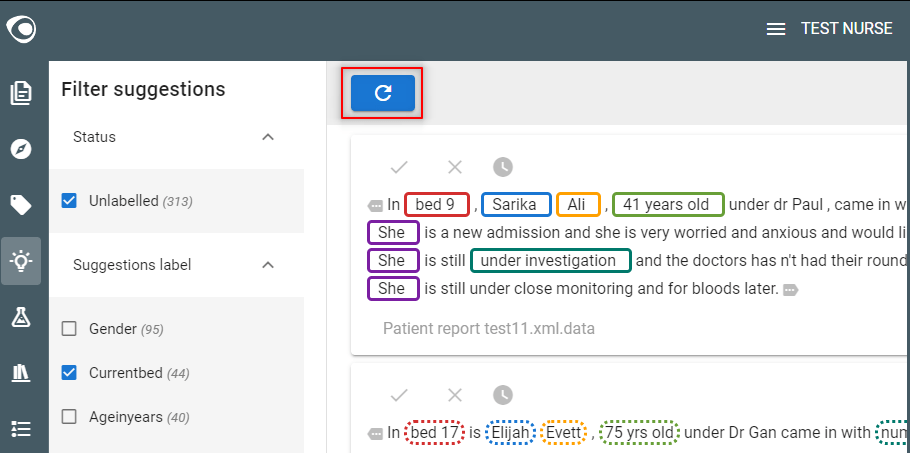The image size is (910, 453).
Task: Uncheck the Unlabelled status checkbox
Action: coord(69,201)
